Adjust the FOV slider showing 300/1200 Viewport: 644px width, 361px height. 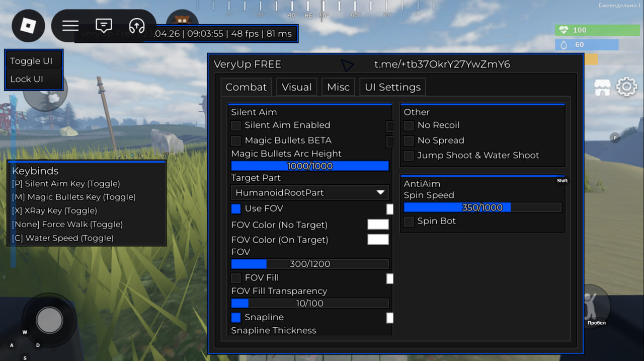pos(310,264)
